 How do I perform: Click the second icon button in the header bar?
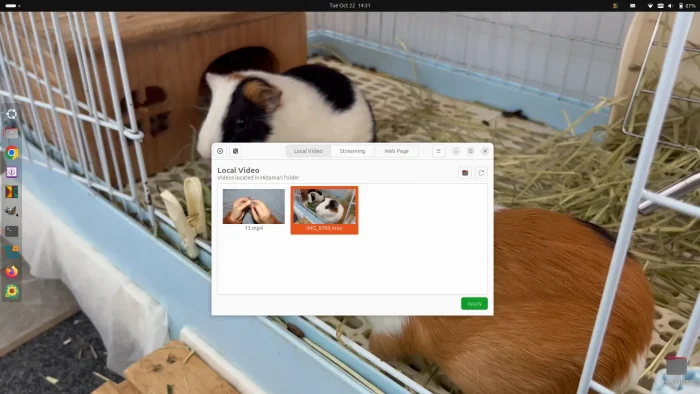235,151
